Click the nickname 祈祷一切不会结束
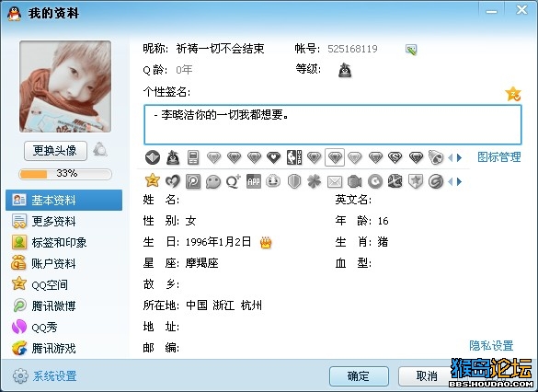 [x=221, y=49]
